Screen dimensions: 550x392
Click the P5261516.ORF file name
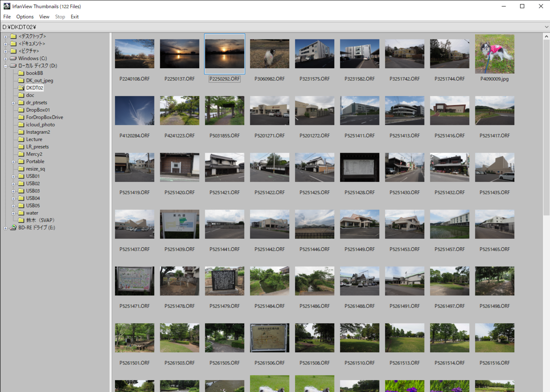(495, 363)
